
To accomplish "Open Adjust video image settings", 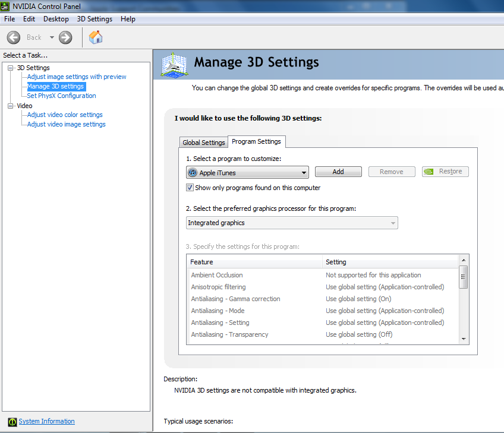I will [x=66, y=124].
